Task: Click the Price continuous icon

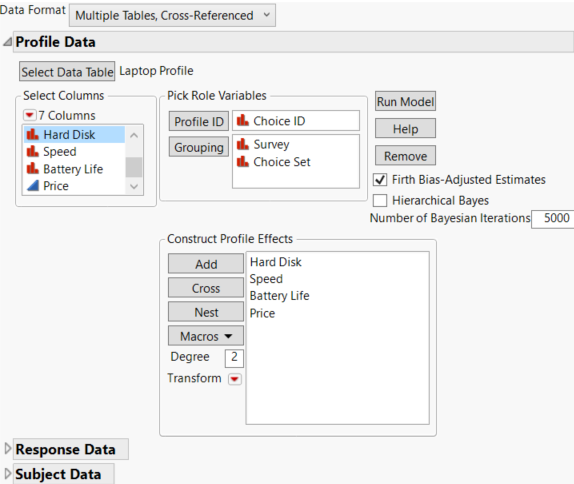Action: [x=33, y=186]
